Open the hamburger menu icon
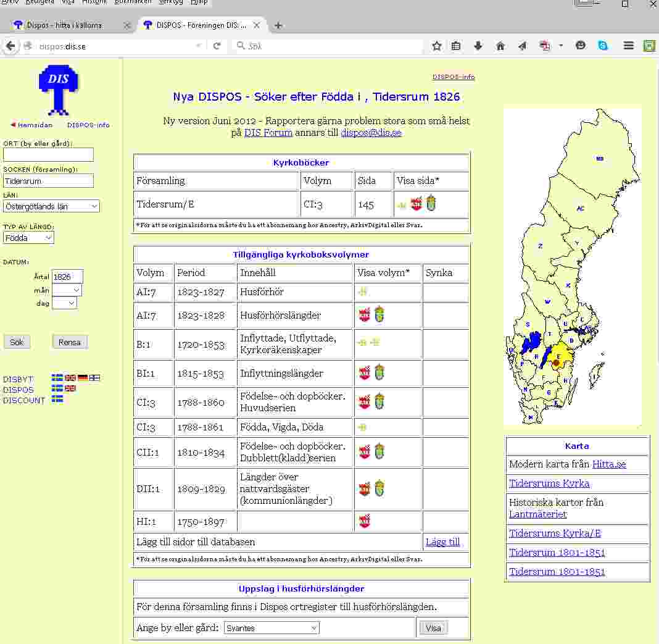The width and height of the screenshot is (659, 644). point(628,46)
